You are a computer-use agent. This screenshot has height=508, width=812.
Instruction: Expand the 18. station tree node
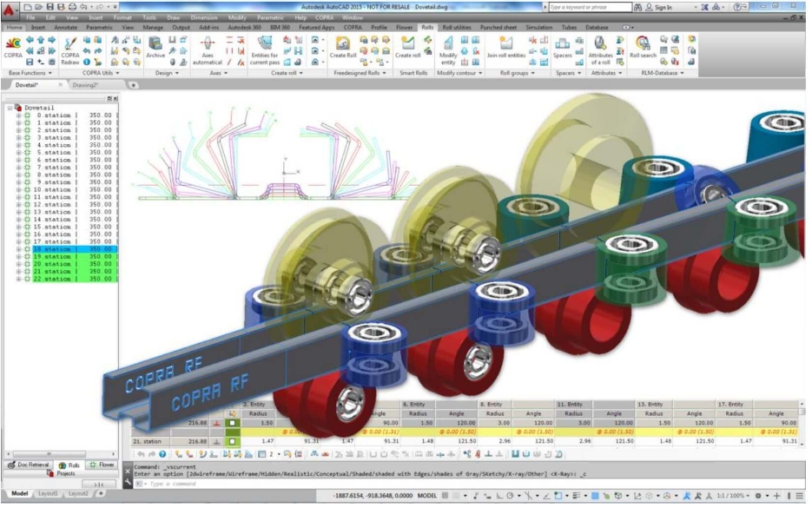click(18, 249)
